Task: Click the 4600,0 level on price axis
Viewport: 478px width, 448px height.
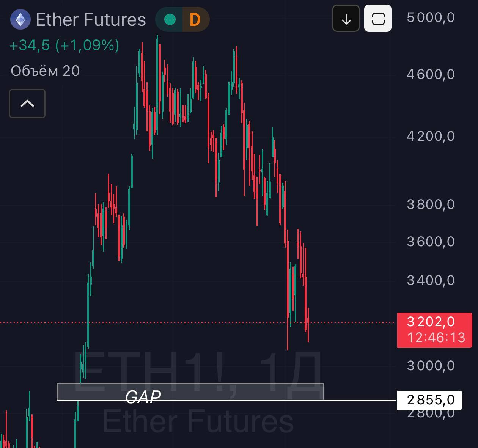Action: coord(431,74)
